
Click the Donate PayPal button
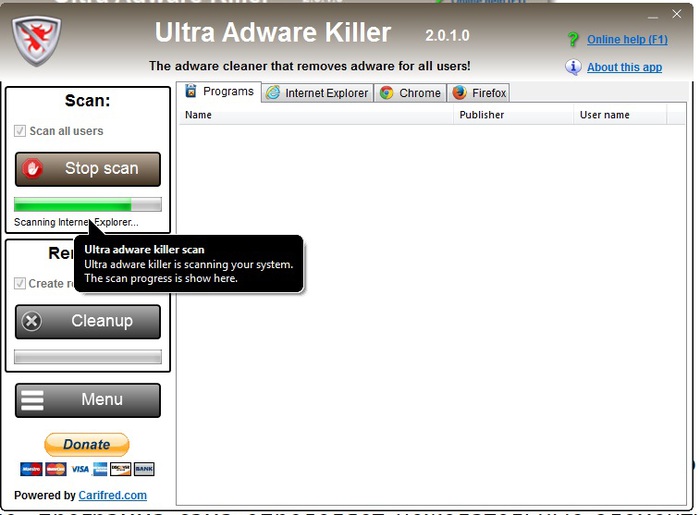(87, 444)
